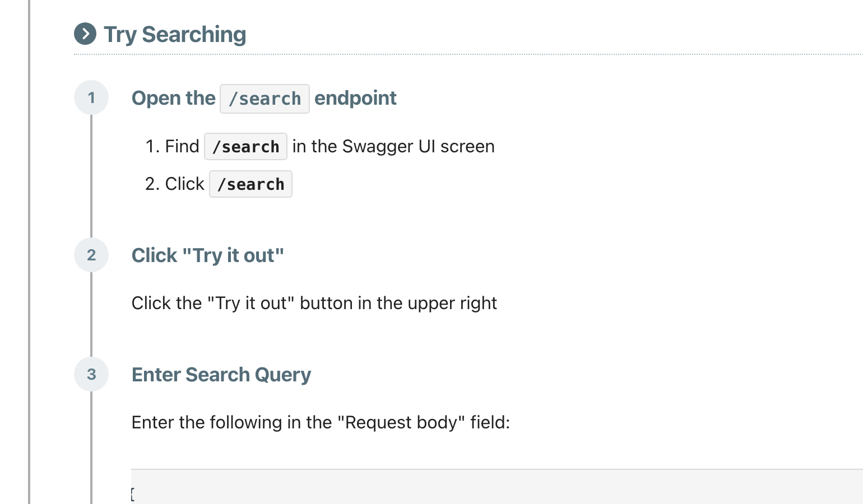Select the Open the /search endpoint heading
Screen dimensions: 863x504
click(264, 99)
